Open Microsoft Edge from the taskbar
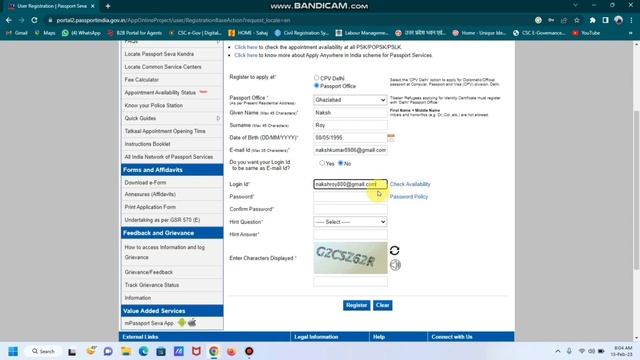The height and width of the screenshot is (360, 640). click(x=143, y=351)
